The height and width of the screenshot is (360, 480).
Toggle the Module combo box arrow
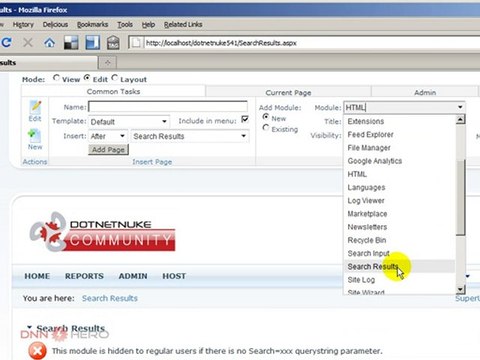click(x=460, y=107)
